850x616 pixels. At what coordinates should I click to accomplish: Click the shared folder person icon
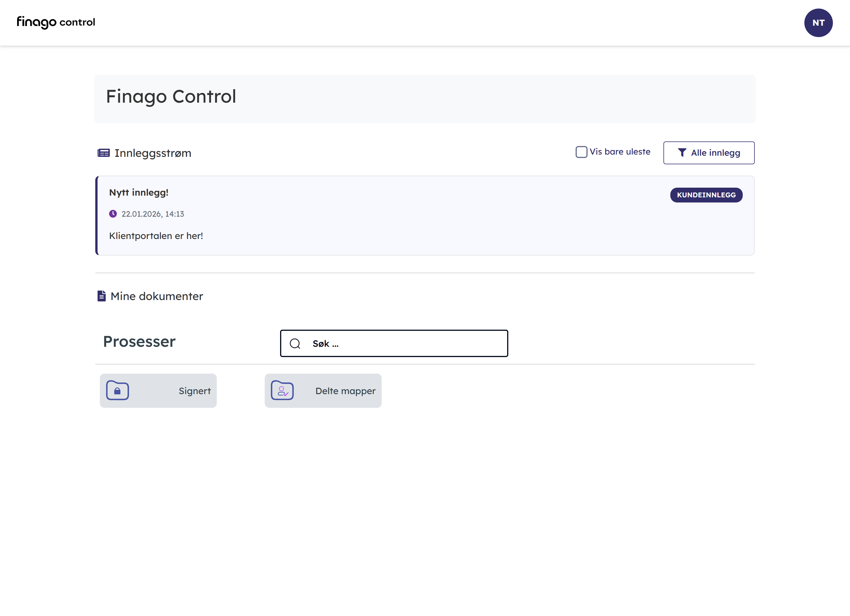pyautogui.click(x=282, y=390)
